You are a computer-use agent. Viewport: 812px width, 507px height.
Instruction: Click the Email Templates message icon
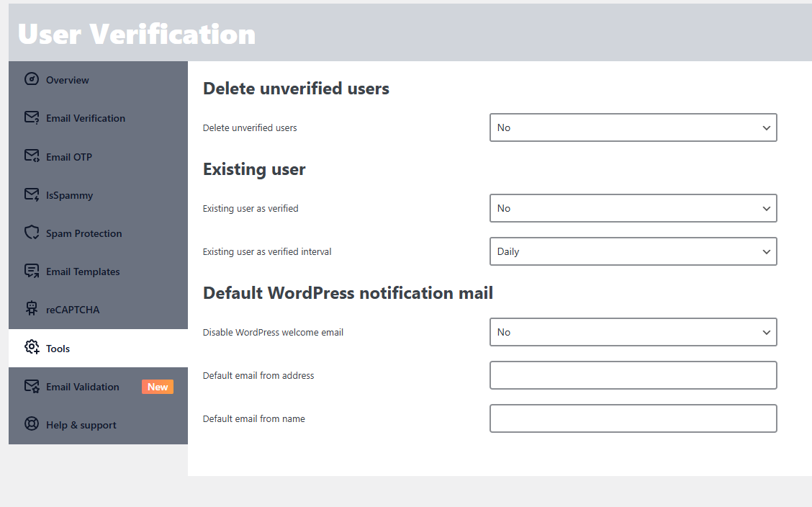[32, 271]
